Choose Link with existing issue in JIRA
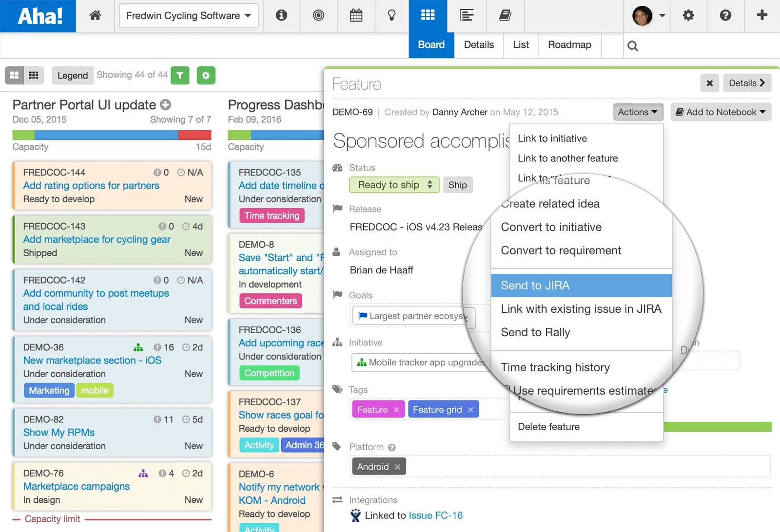780x532 pixels. (x=582, y=309)
